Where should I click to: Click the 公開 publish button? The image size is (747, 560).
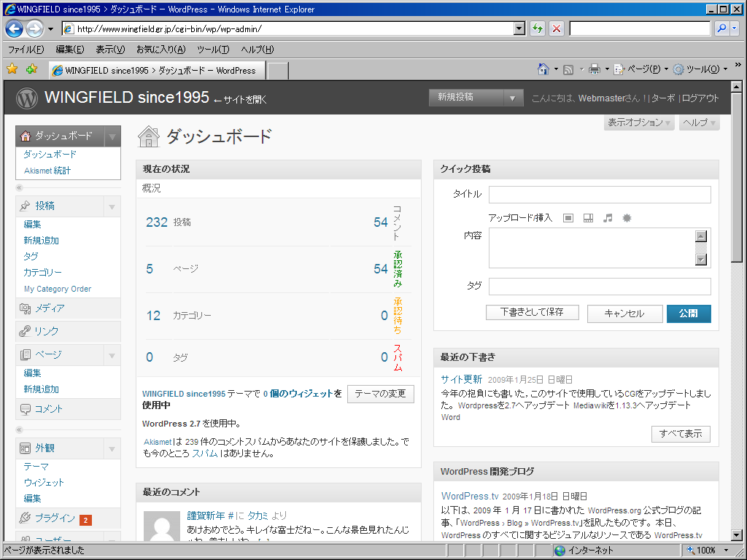point(689,314)
